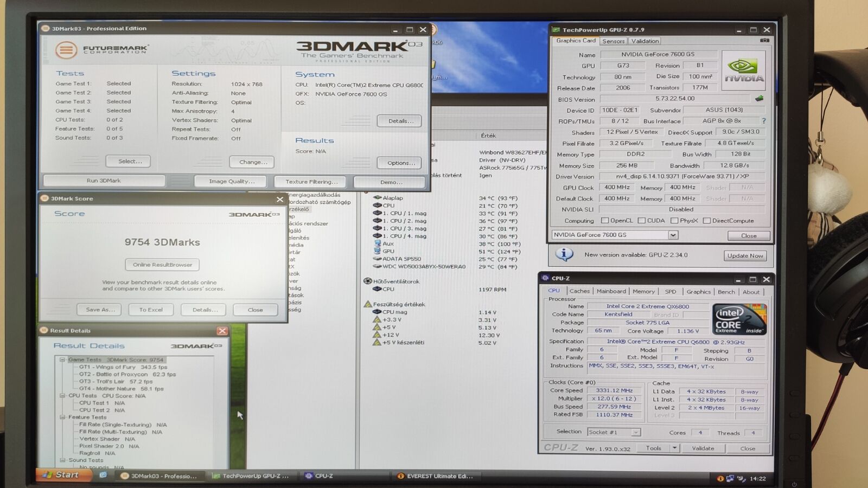Click the CPU-Z title bar icon
This screenshot has width=868, height=488.
(545, 278)
